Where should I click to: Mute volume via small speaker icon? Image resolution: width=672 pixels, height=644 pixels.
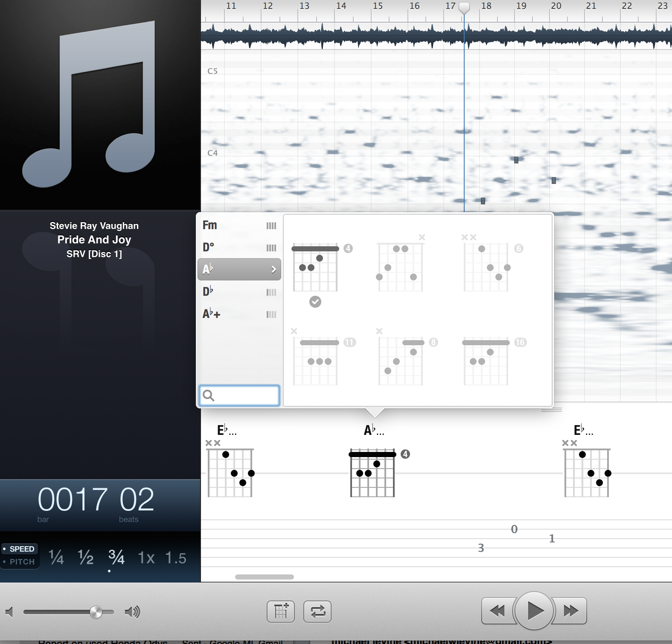[9, 612]
